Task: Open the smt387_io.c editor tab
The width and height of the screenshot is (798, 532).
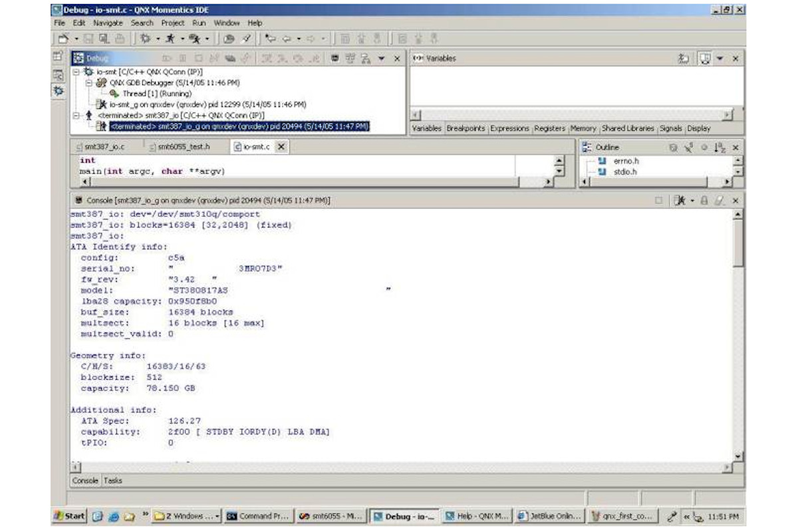Action: tap(105, 147)
